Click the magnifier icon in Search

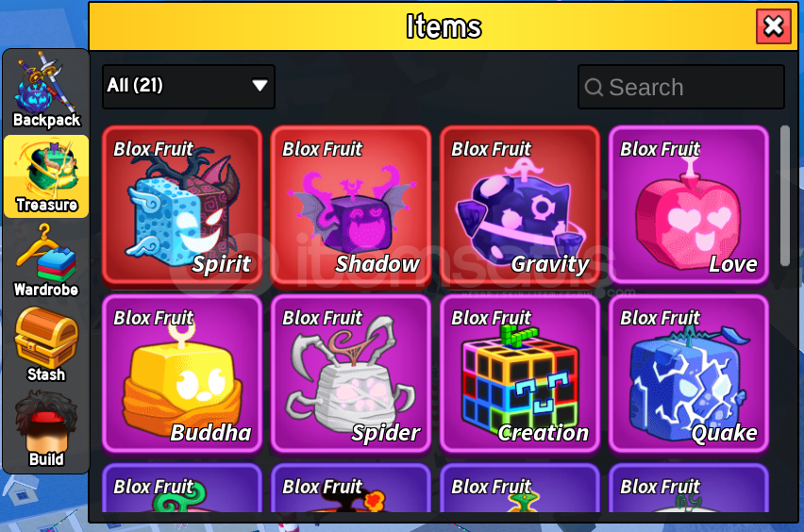pos(594,87)
